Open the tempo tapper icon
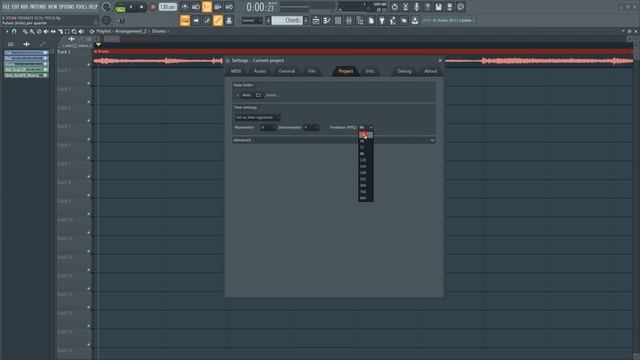Viewport: 640px width, 360px height. [393, 20]
